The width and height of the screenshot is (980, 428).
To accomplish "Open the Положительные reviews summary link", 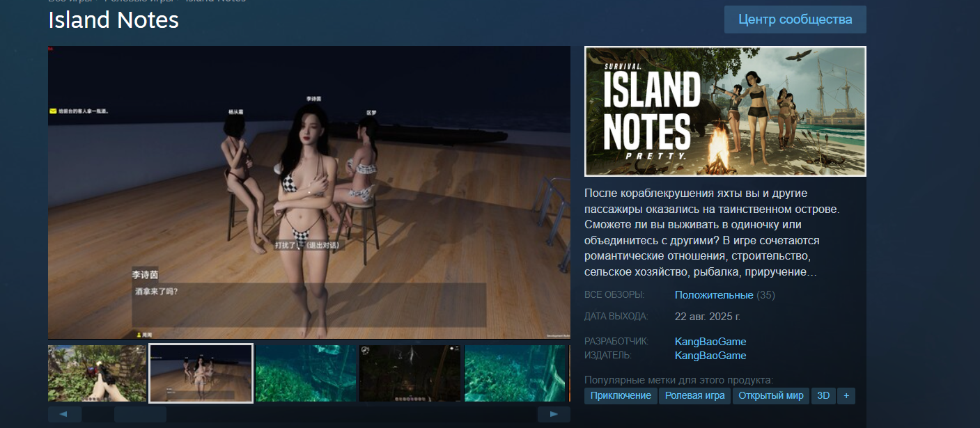I will [x=714, y=295].
